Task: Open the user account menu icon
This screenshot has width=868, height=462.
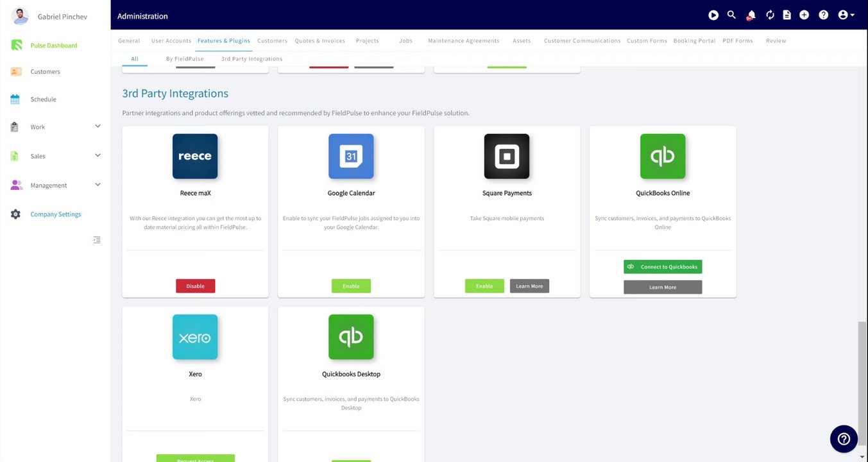Action: 846,15
